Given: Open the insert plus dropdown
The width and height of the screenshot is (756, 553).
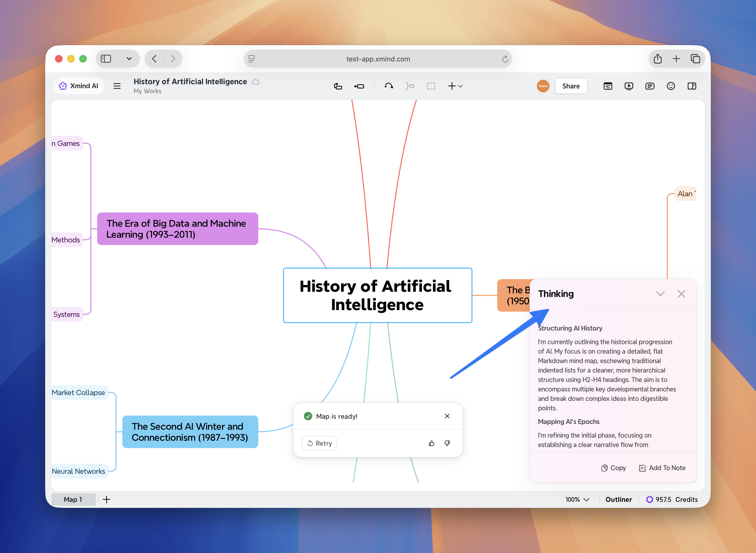Looking at the screenshot, I should [x=455, y=86].
